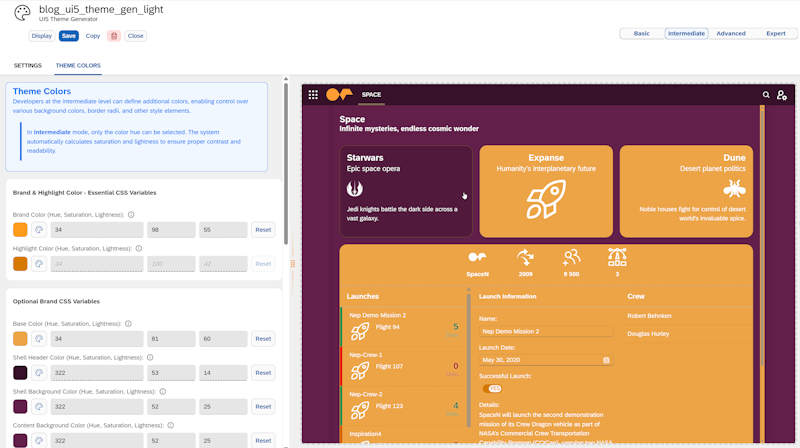This screenshot has height=448, width=800.
Task: Select Basic complexity level
Action: point(641,34)
